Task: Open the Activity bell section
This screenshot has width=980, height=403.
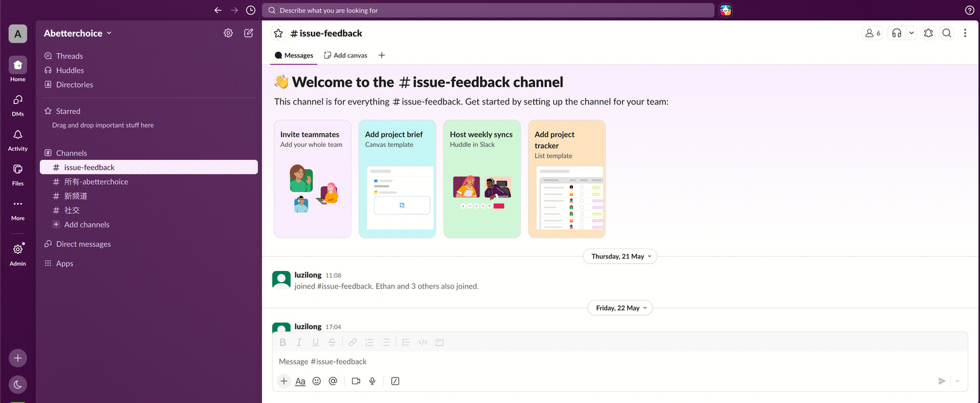Action: (x=18, y=139)
